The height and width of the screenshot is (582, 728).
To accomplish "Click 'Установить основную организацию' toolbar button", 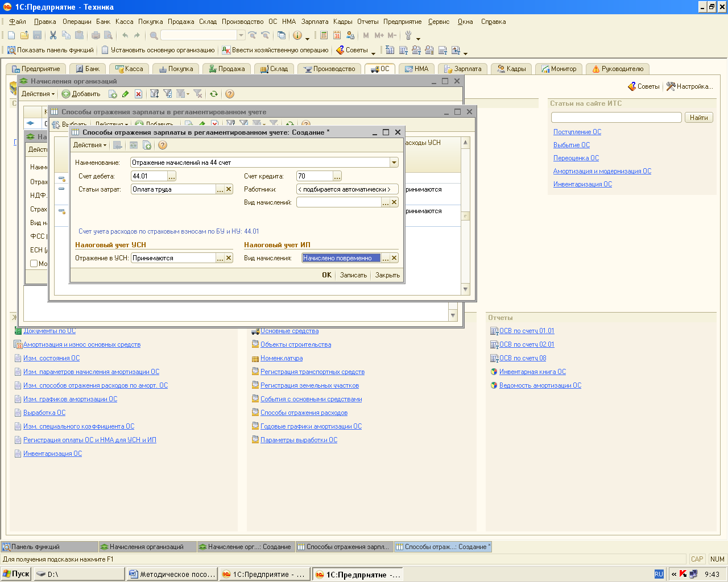I will coord(158,50).
